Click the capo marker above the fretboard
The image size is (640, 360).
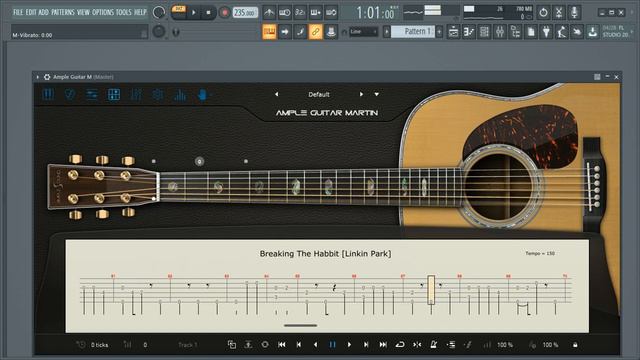click(199, 162)
